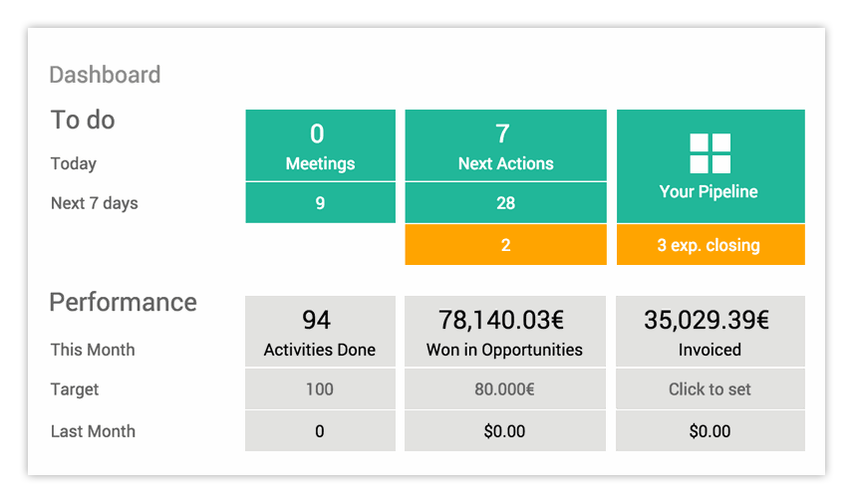This screenshot has width=853, height=504.
Task: Show 28 next actions for next 7 days
Action: (x=505, y=203)
